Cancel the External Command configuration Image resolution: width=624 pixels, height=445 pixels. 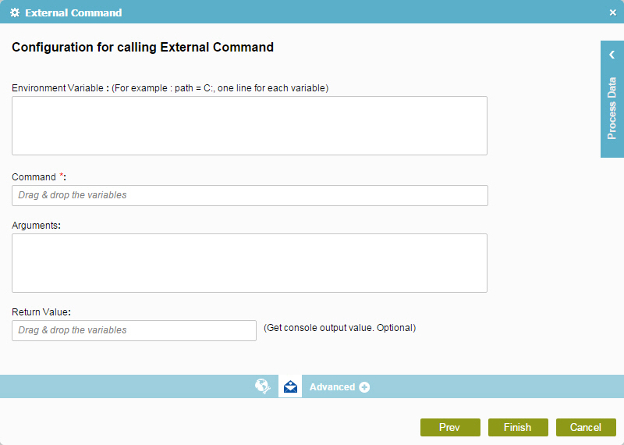point(586,427)
